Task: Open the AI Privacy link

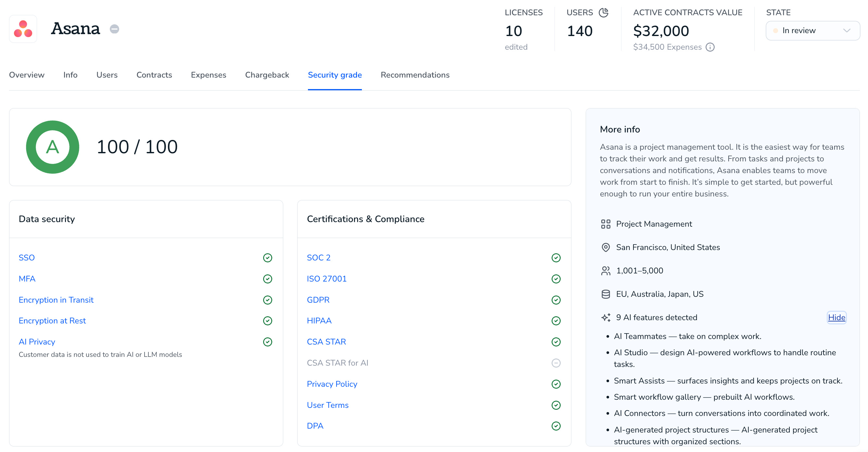Action: click(x=37, y=342)
